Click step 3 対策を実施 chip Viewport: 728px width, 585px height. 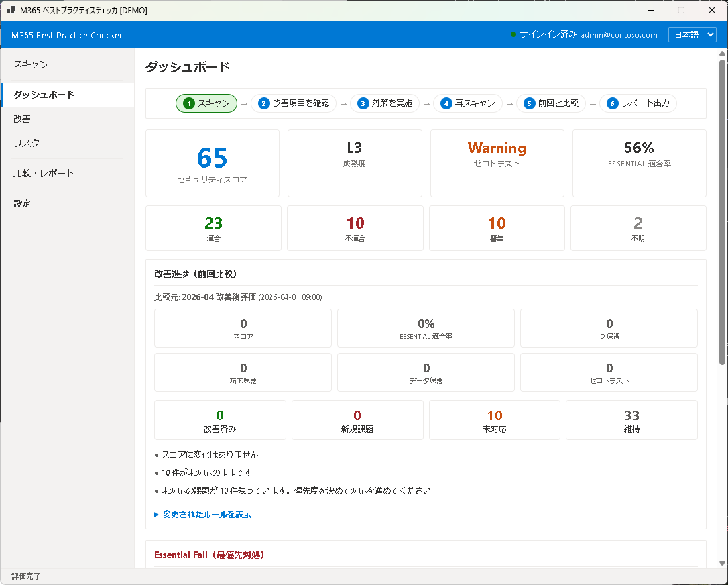point(384,103)
